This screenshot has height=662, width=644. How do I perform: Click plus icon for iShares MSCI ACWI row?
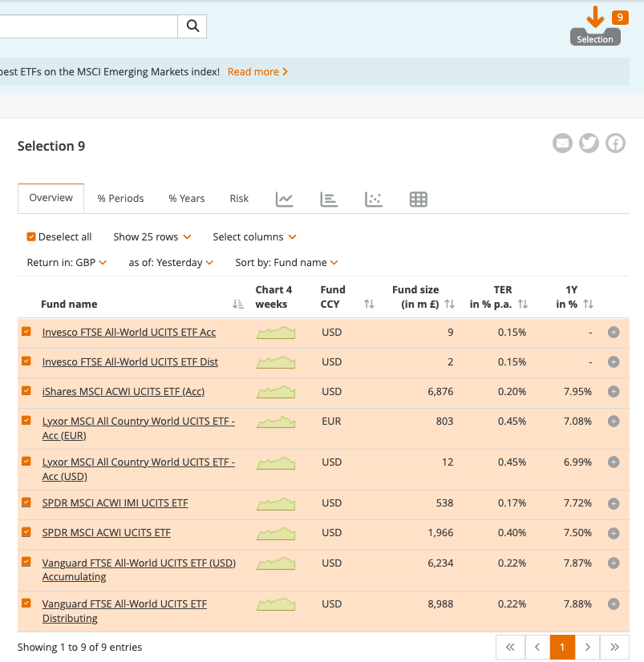pos(614,392)
